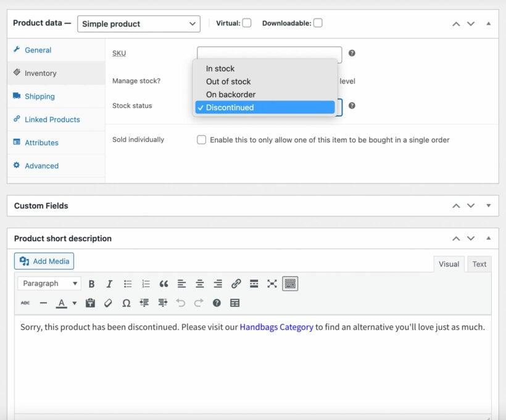The width and height of the screenshot is (506, 420).
Task: Undo last edit in editor
Action: [181, 303]
